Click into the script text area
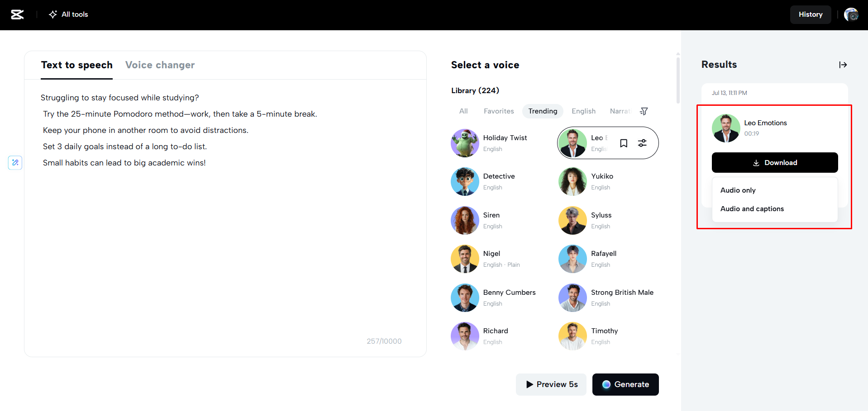The height and width of the screenshot is (411, 868). pos(225,249)
